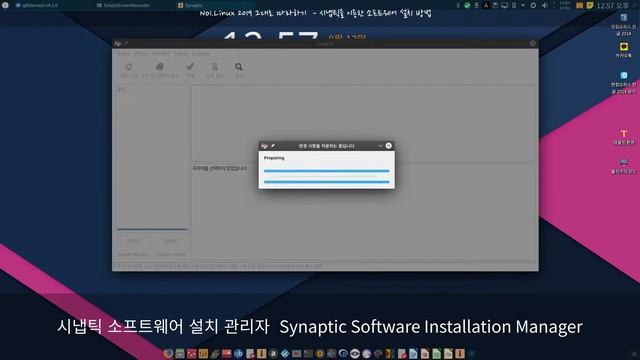The image size is (640, 360).
Task: Open the last menu in Synaptic menu bar
Action: pyautogui.click(x=201, y=54)
